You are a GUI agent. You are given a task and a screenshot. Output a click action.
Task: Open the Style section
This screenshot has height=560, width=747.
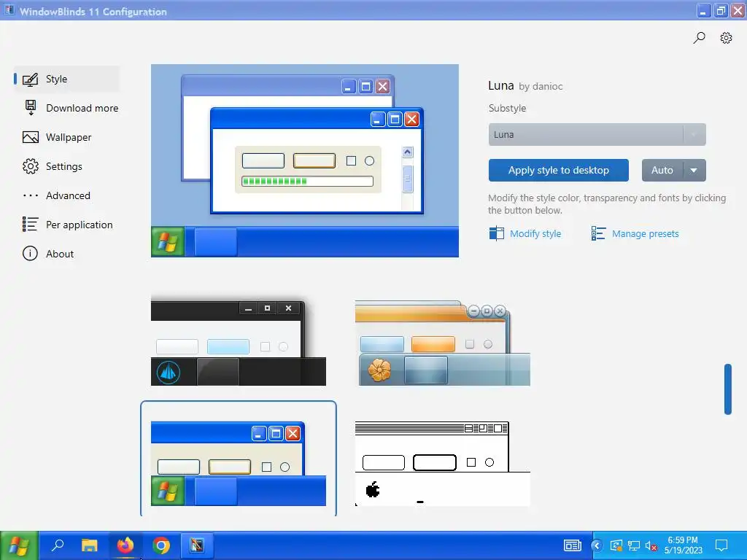(66, 79)
